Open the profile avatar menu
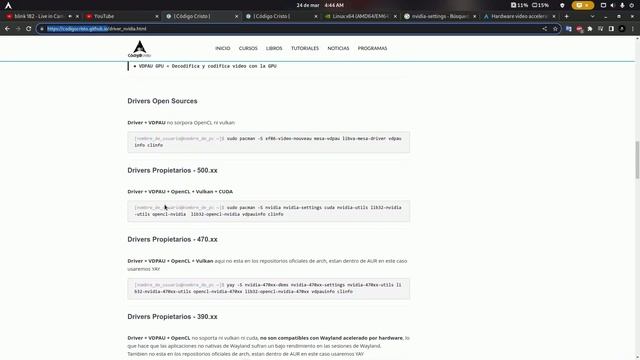Viewport: 640px width, 360px height. pyautogui.click(x=622, y=29)
